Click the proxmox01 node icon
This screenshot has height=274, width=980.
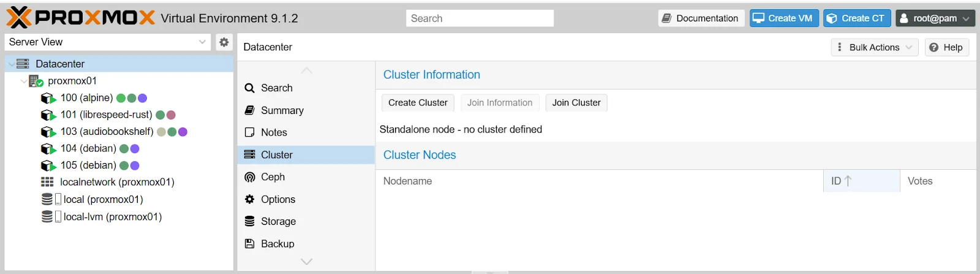36,81
